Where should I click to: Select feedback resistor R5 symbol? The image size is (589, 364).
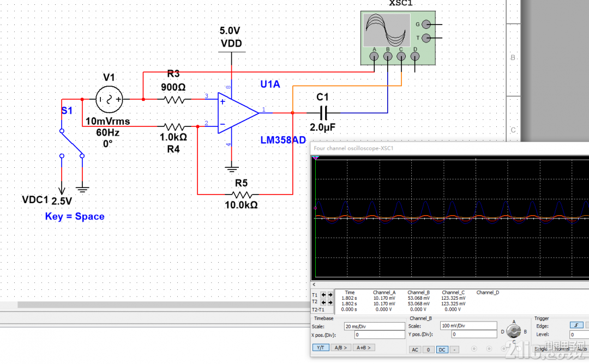coord(242,195)
